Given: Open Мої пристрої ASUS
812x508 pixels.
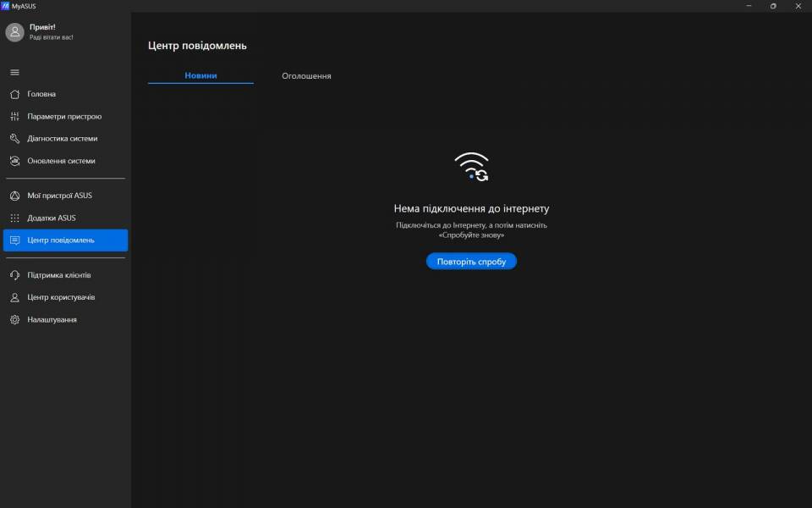Looking at the screenshot, I should (x=65, y=196).
